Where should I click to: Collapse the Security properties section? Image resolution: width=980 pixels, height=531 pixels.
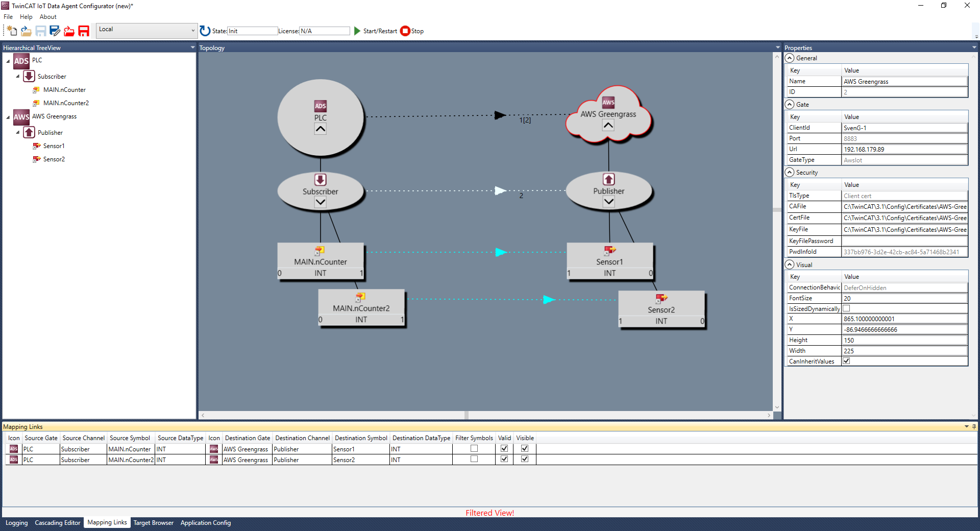[x=790, y=173]
